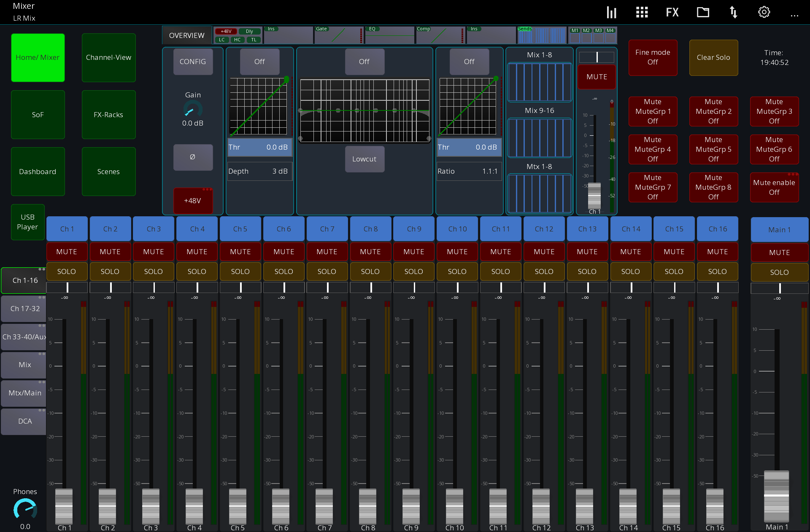This screenshot has height=532, width=810.
Task: Click the Clear Solo button
Action: coord(713,57)
